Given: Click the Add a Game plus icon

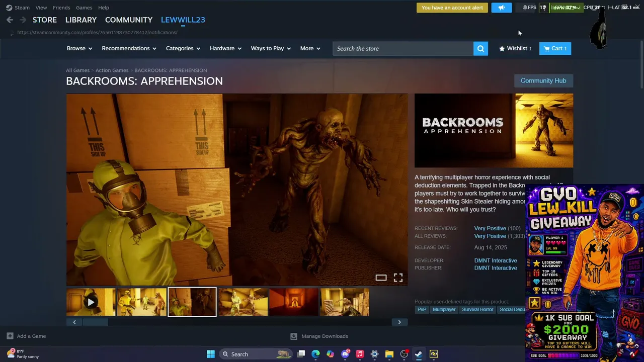Looking at the screenshot, I should coord(10,336).
